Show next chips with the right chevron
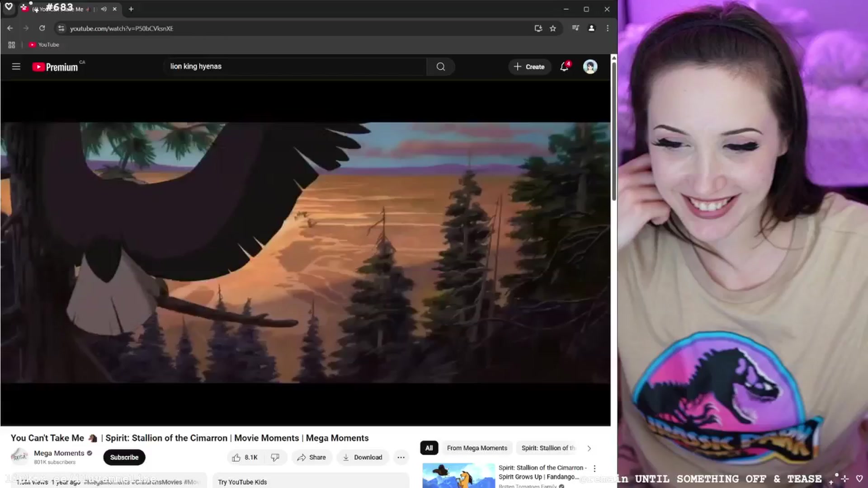Screen dimensions: 868x488 point(589,448)
